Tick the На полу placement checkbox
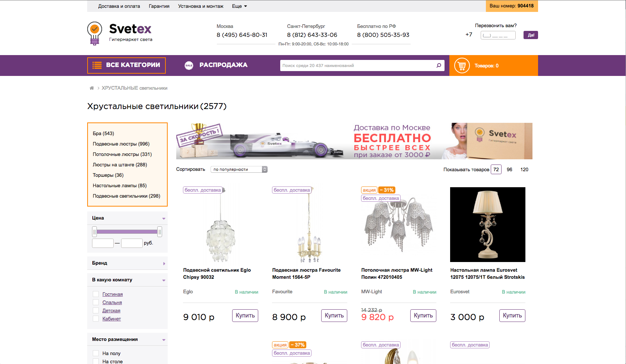626x364 pixels. [96, 354]
